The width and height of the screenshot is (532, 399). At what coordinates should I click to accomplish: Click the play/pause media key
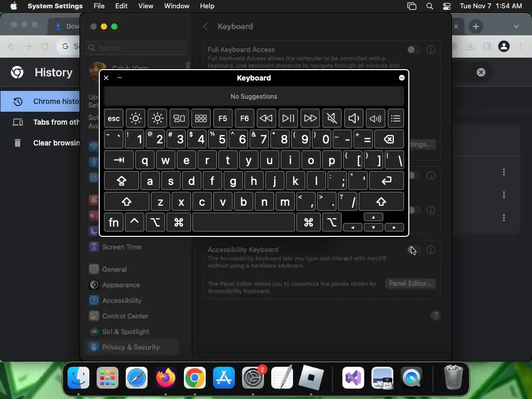point(288,118)
